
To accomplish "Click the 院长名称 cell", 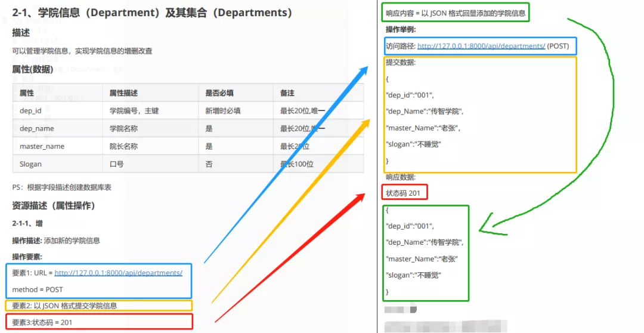I will pyautogui.click(x=150, y=146).
